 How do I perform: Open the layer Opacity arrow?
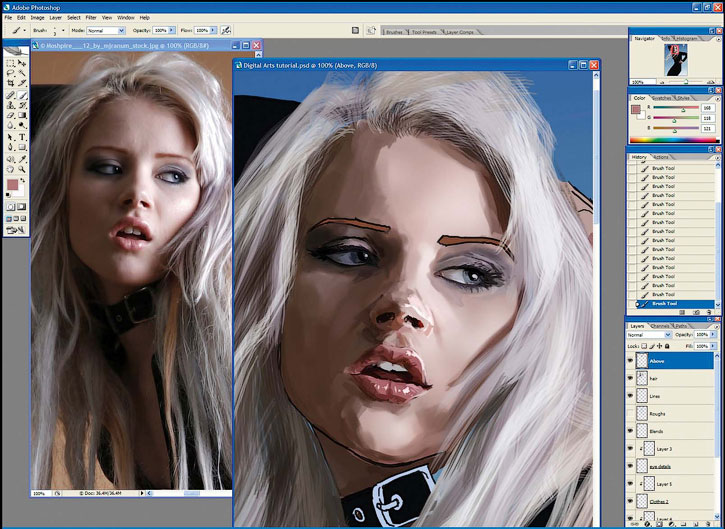coord(713,334)
